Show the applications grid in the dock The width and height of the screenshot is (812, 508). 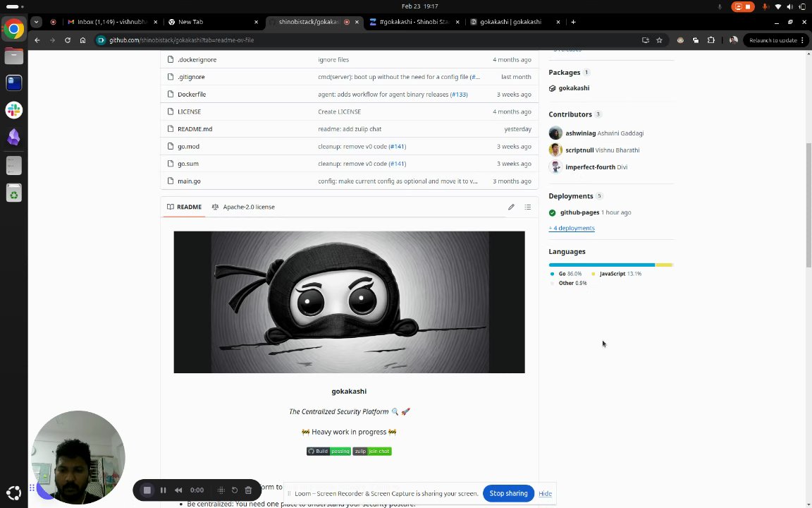(x=14, y=493)
